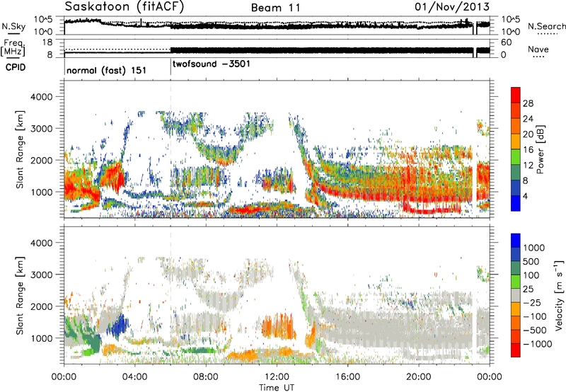Viewport: 566px width, 392px height.
Task: Pick the Power colorbar segment between 20 and 24
Action: [516, 127]
